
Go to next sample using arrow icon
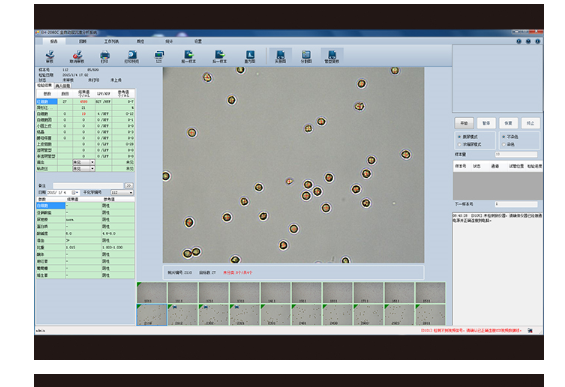(219, 55)
